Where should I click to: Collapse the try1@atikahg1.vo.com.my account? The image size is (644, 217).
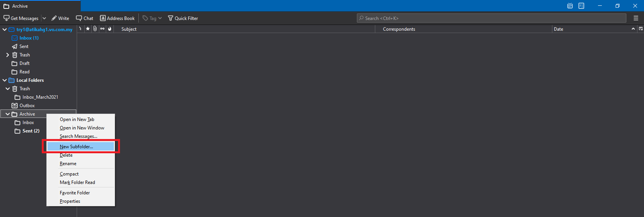[x=5, y=30]
